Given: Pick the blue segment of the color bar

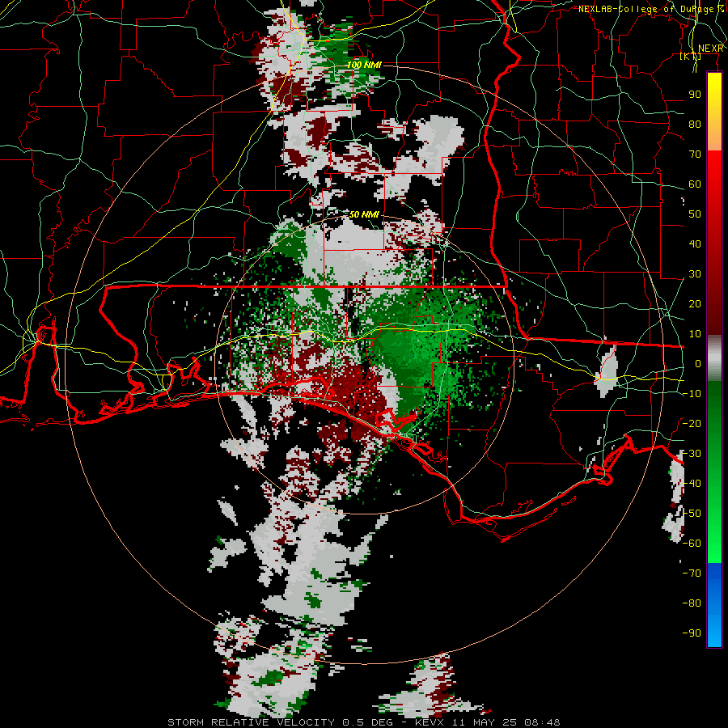Looking at the screenshot, I should (714, 604).
